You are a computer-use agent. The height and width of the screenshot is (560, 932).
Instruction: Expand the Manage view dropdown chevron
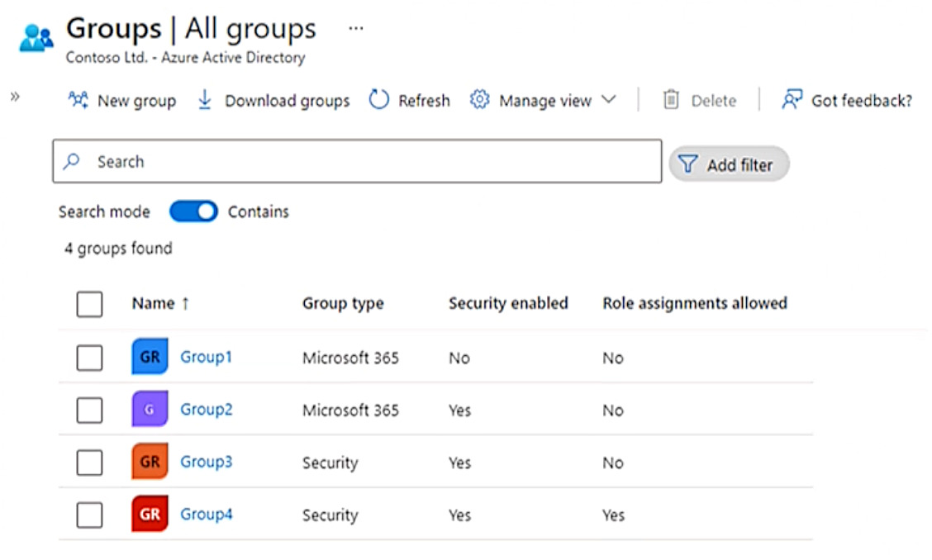click(609, 100)
